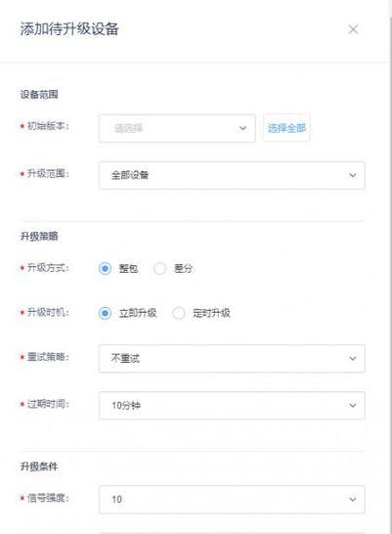392x534 pixels.
Task: Choose the 定时升级 radio option
Action: tap(179, 313)
